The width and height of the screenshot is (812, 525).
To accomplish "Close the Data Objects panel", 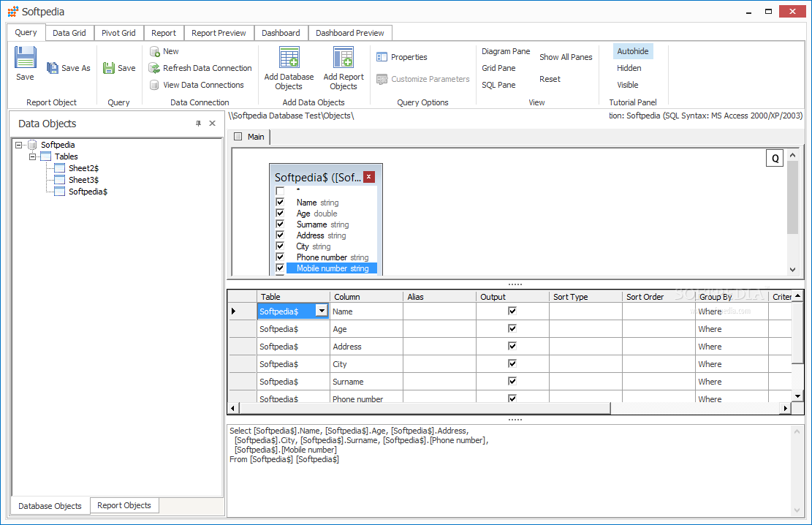I will click(213, 124).
